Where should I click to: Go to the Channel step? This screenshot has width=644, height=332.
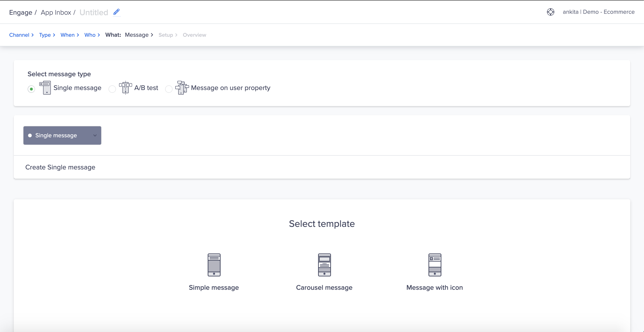(x=19, y=35)
